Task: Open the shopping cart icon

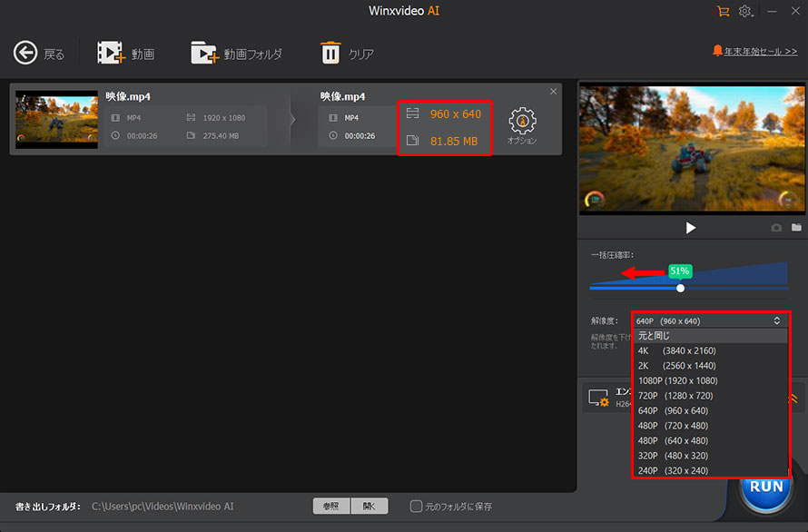Action: [723, 11]
